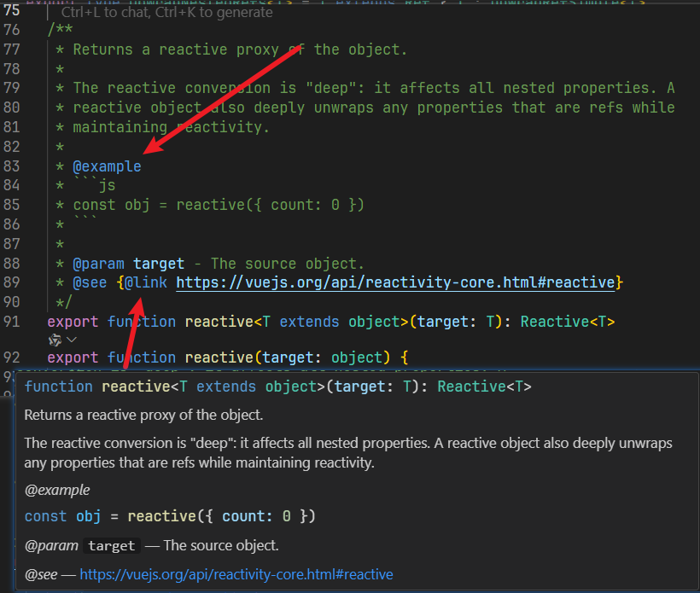700x593 pixels.
Task: Click 'object' parameter type on line 92
Action: (x=357, y=358)
